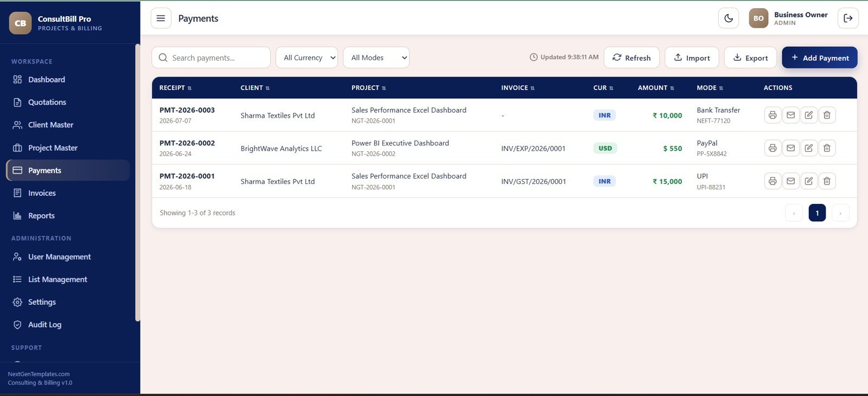Click invoice INV/EXP/2026/0001
Viewport: 868px width, 396px height.
tap(533, 149)
